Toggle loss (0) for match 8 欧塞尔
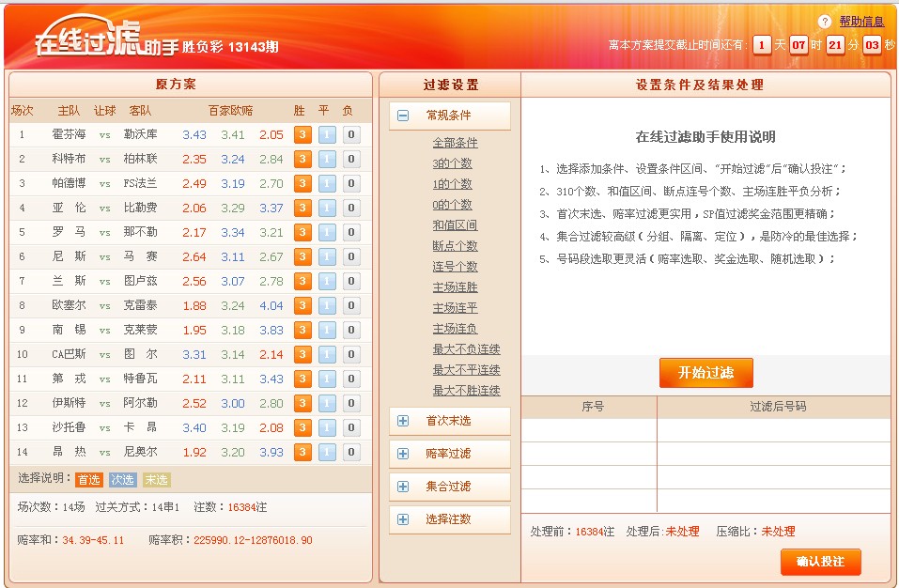Viewport: 899px width, 588px height. [x=350, y=305]
